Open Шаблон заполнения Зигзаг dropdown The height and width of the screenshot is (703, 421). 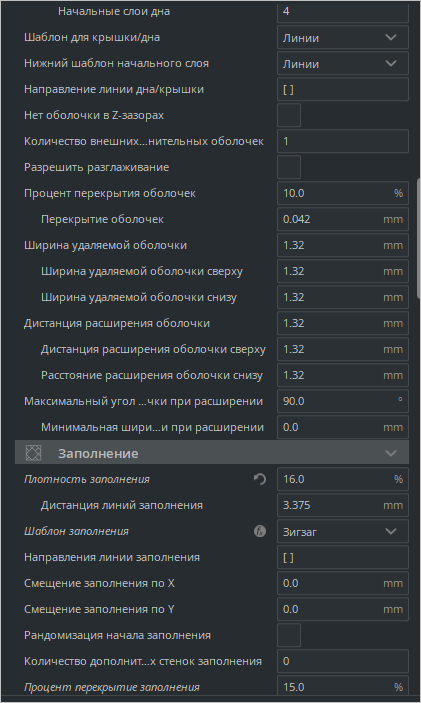pos(343,531)
